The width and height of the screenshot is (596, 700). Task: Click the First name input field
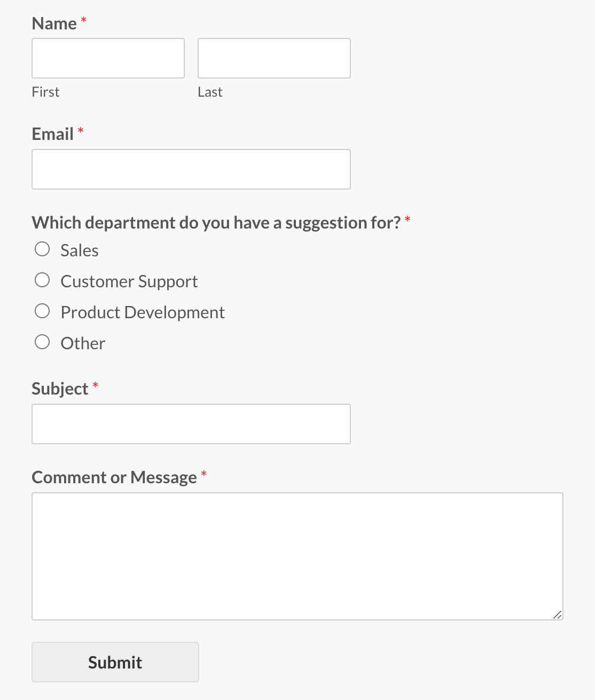pyautogui.click(x=107, y=58)
